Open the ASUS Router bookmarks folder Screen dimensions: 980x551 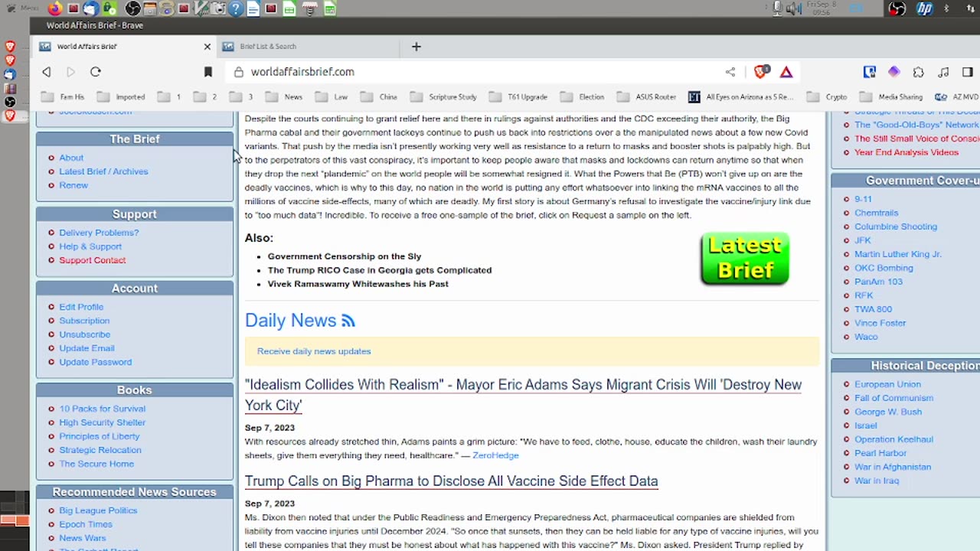coord(646,97)
